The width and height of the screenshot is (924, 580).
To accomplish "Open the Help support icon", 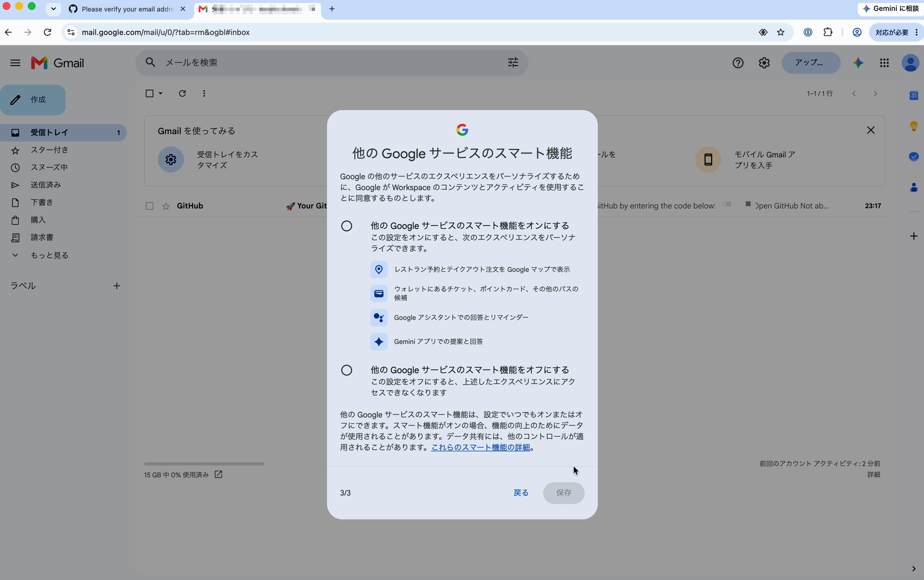I will tap(738, 63).
